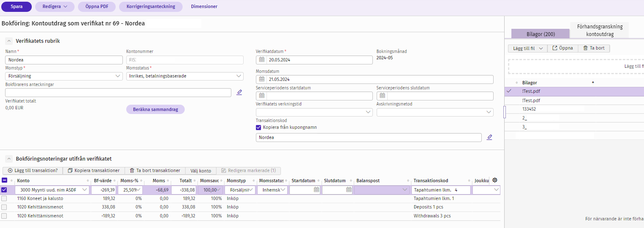Open table column settings gear icon
The height and width of the screenshot is (228, 644).
click(x=494, y=181)
